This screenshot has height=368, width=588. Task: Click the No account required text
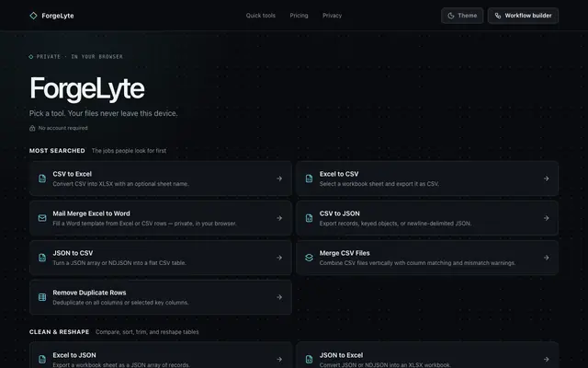point(63,128)
